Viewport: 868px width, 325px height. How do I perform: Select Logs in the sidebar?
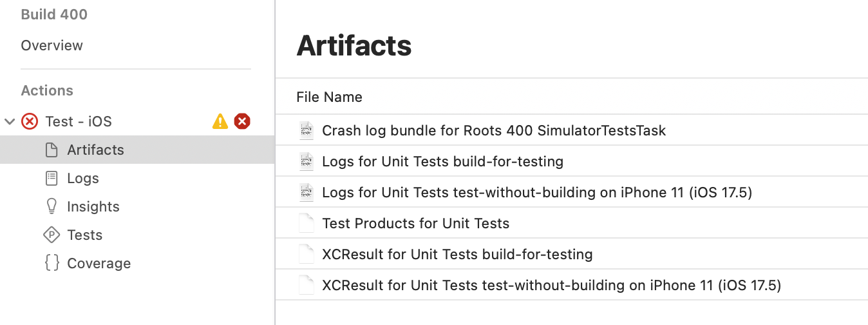(x=83, y=178)
